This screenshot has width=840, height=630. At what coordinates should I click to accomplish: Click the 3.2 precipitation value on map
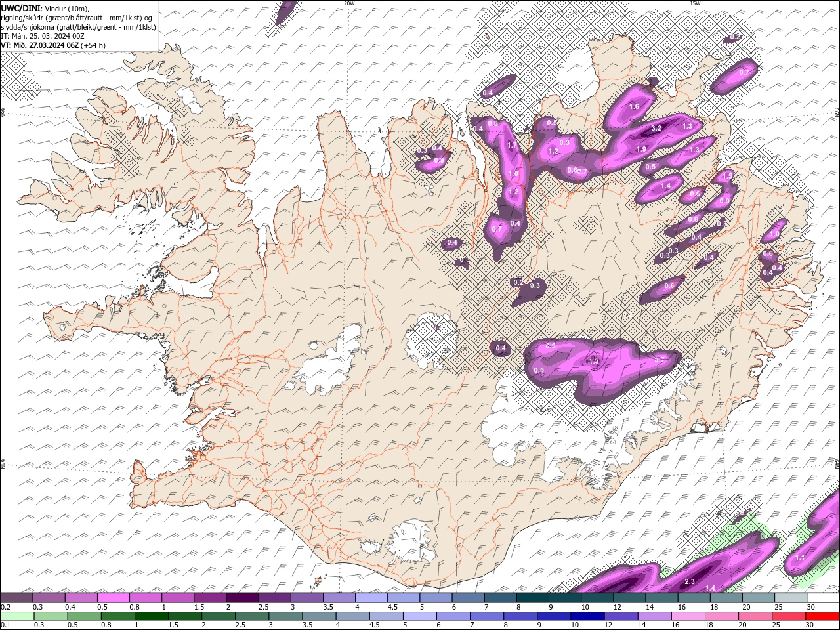(656, 129)
